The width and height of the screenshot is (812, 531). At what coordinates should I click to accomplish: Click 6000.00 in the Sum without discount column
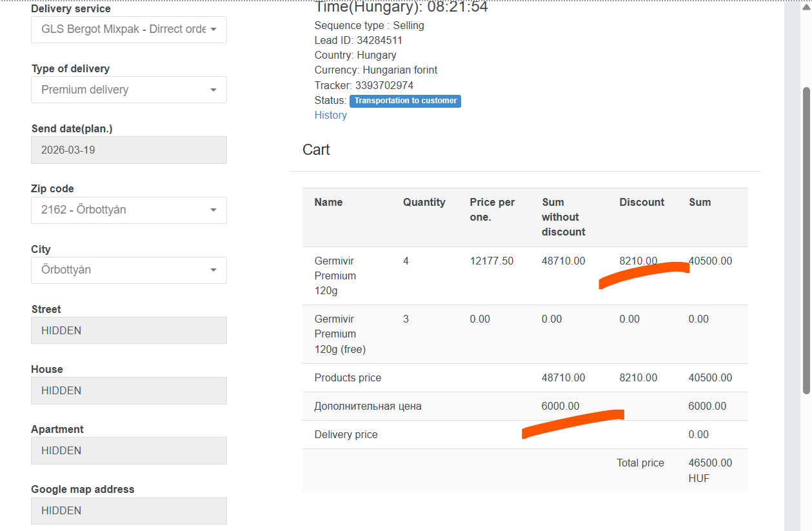[x=560, y=406]
